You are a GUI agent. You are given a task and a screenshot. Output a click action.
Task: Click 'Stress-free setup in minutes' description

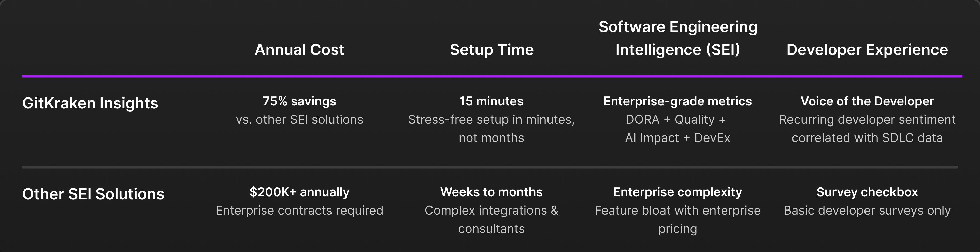(x=491, y=120)
